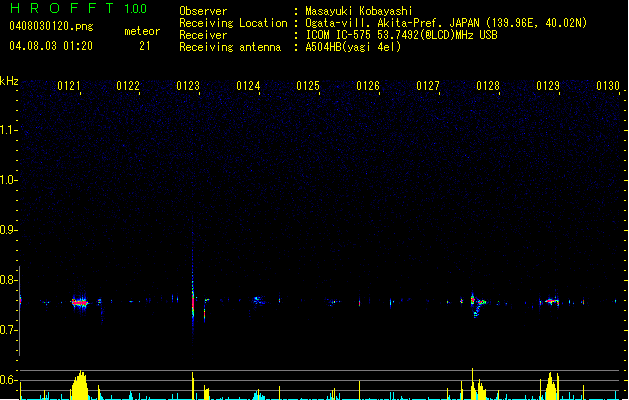Click the meteor count label
Viewport: 629px width, 400px height.
[x=142, y=31]
